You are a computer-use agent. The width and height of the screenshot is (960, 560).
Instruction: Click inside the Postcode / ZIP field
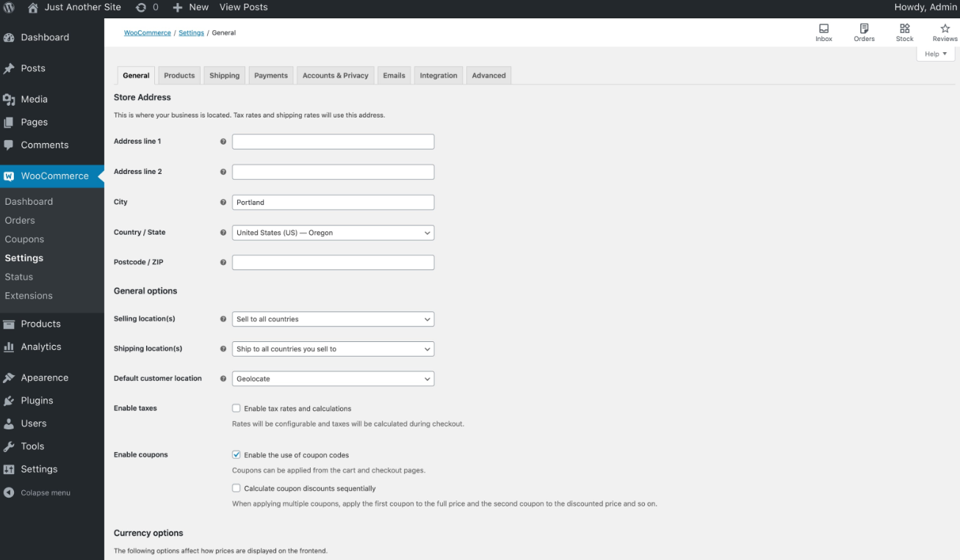(x=333, y=261)
